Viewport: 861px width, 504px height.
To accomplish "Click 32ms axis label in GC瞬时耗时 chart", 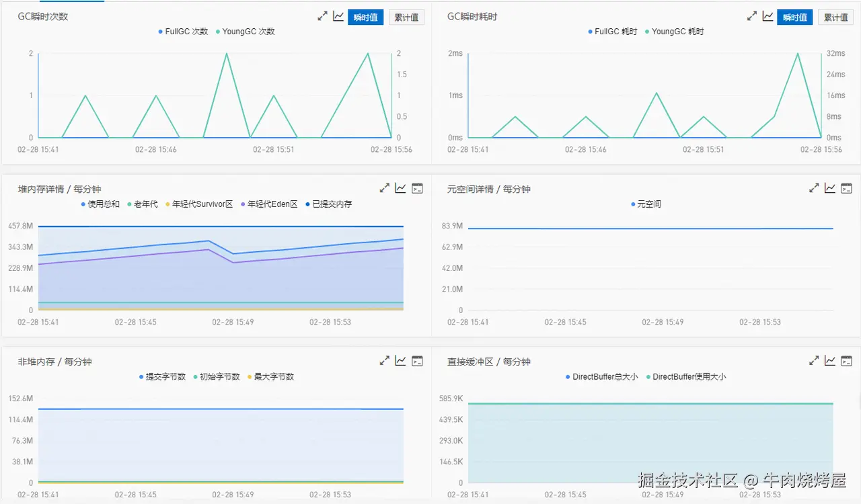I will [835, 53].
